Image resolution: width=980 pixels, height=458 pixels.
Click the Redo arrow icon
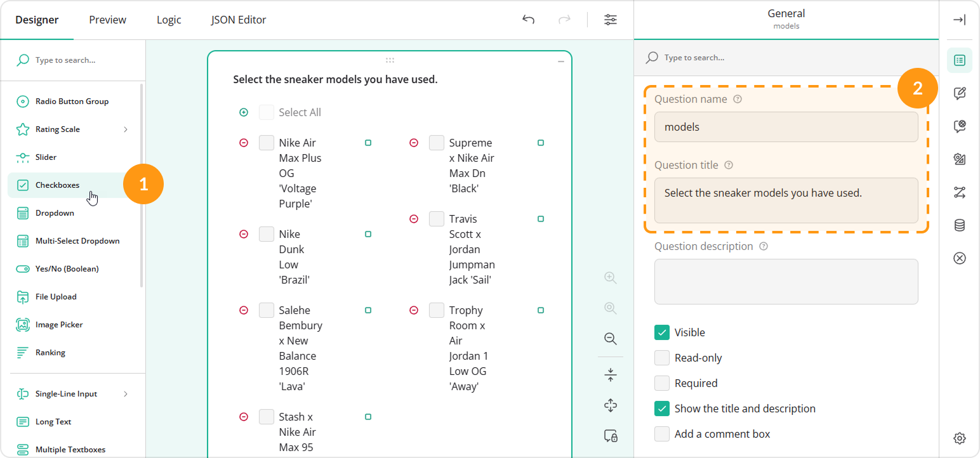point(564,20)
